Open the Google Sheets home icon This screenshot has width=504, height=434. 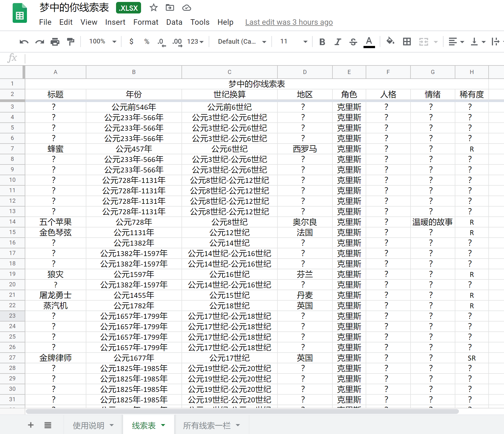(x=20, y=13)
